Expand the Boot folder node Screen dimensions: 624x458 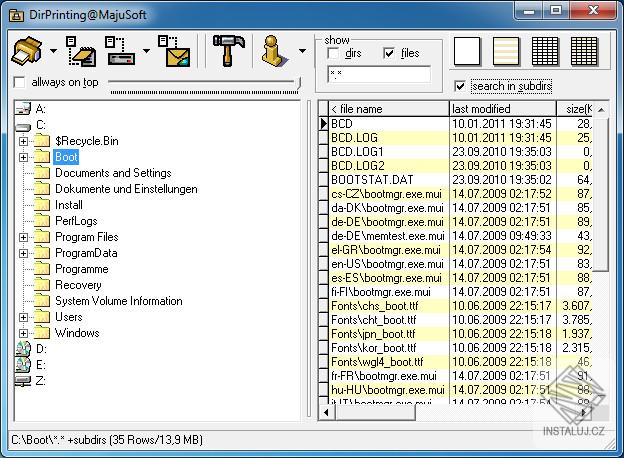pyautogui.click(x=23, y=157)
